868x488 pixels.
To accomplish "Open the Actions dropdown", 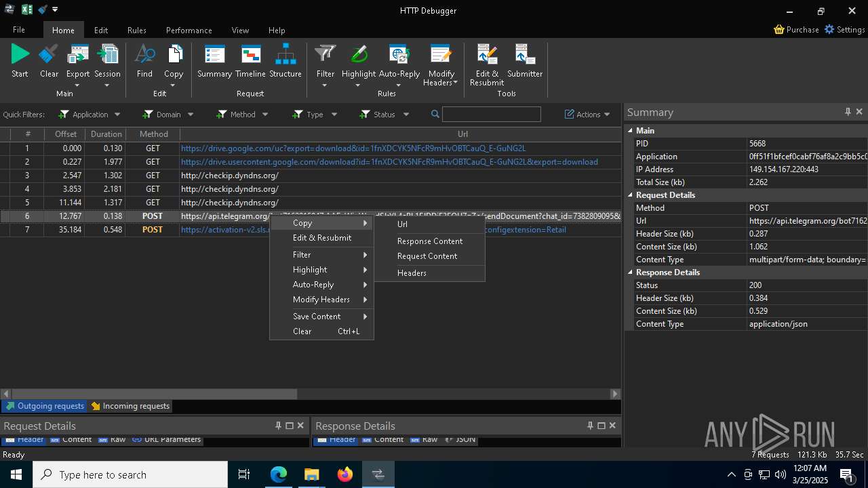I will (x=587, y=115).
